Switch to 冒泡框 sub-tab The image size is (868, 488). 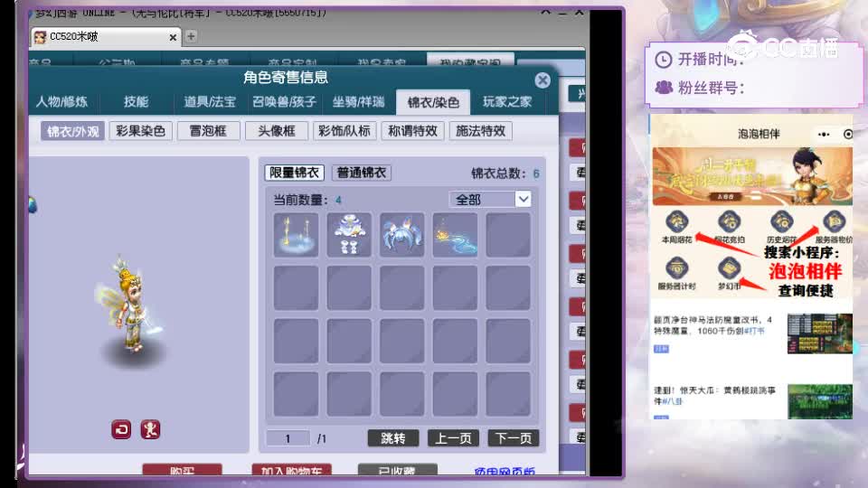208,131
